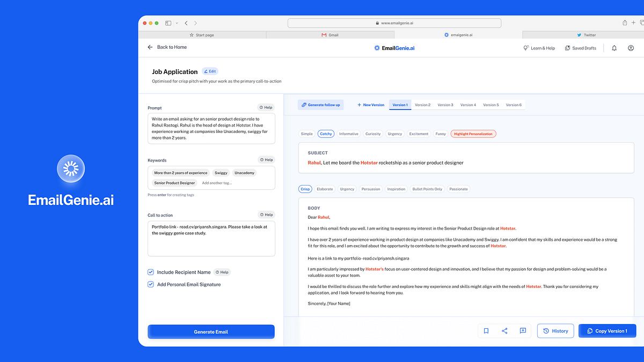
Task: Bookmark this email version
Action: [x=486, y=331]
